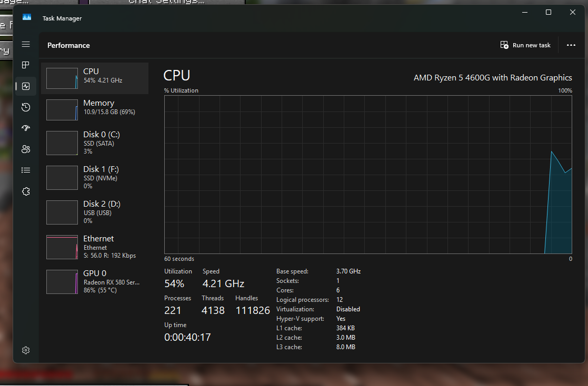Click base speed value 3.70 GHz
This screenshot has width=588, height=386.
coord(348,271)
